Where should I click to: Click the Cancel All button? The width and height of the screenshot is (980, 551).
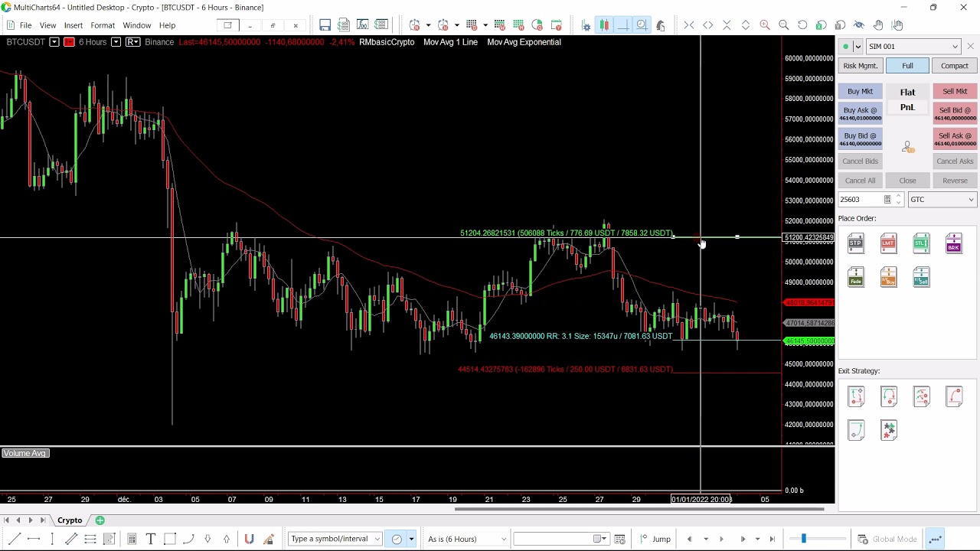860,181
